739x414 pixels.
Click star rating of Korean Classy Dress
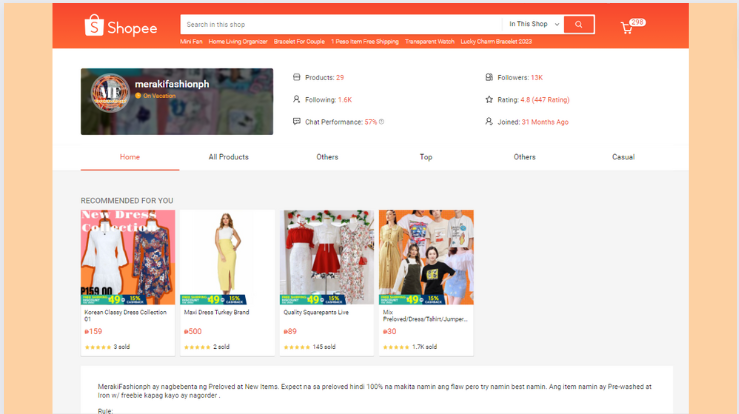[98, 347]
